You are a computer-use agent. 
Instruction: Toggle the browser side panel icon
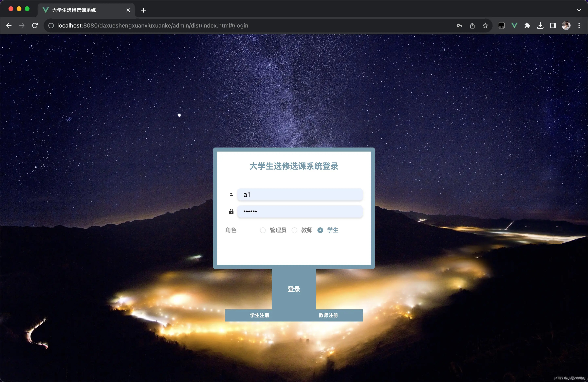pyautogui.click(x=553, y=25)
